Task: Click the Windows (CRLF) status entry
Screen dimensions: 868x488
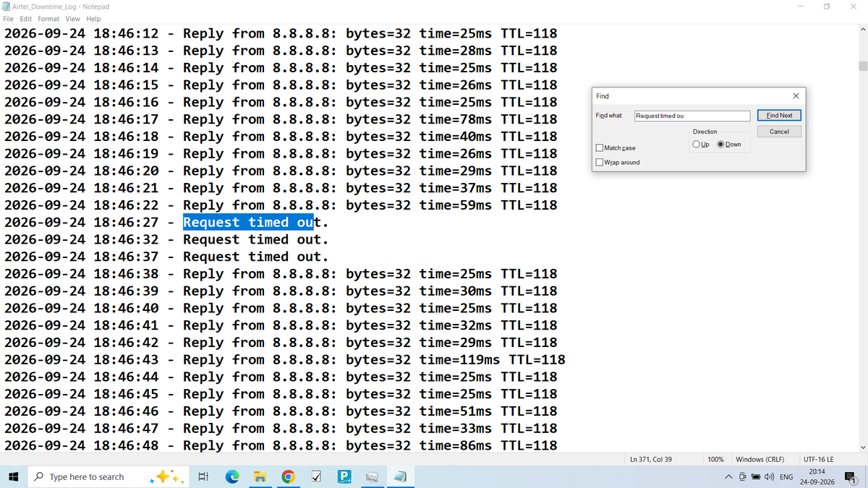Action: tap(760, 460)
